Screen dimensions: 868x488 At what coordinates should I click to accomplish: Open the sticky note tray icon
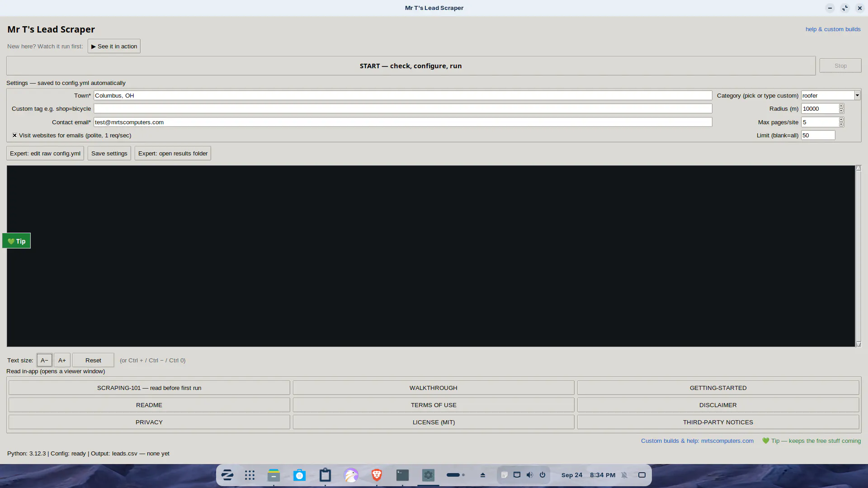click(505, 475)
